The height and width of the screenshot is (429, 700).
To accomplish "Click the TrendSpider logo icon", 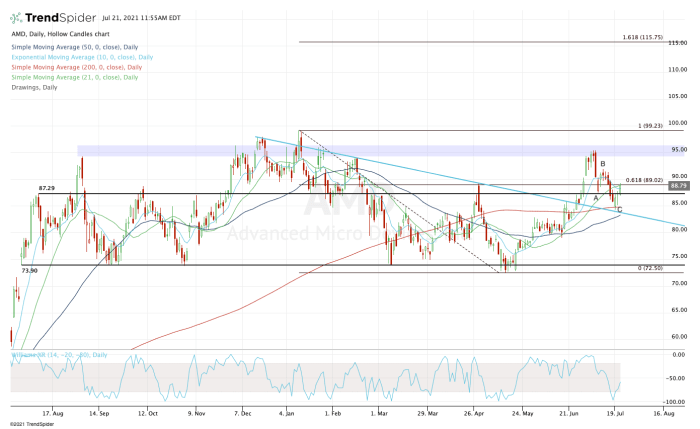I will (x=16, y=18).
